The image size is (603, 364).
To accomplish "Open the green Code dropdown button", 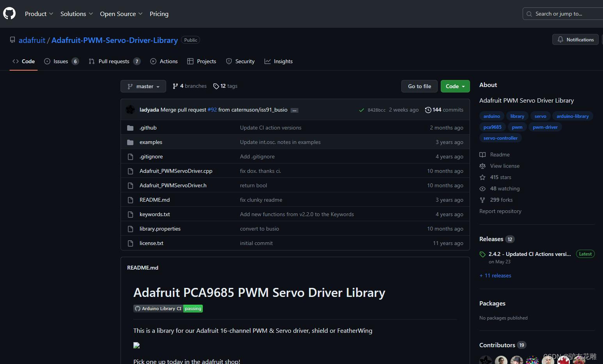I will point(455,86).
